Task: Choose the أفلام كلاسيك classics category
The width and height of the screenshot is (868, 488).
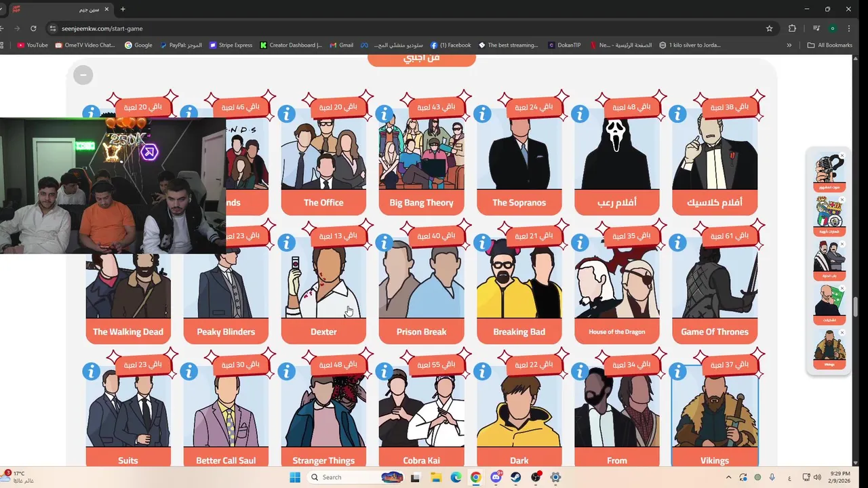Action: click(x=715, y=161)
